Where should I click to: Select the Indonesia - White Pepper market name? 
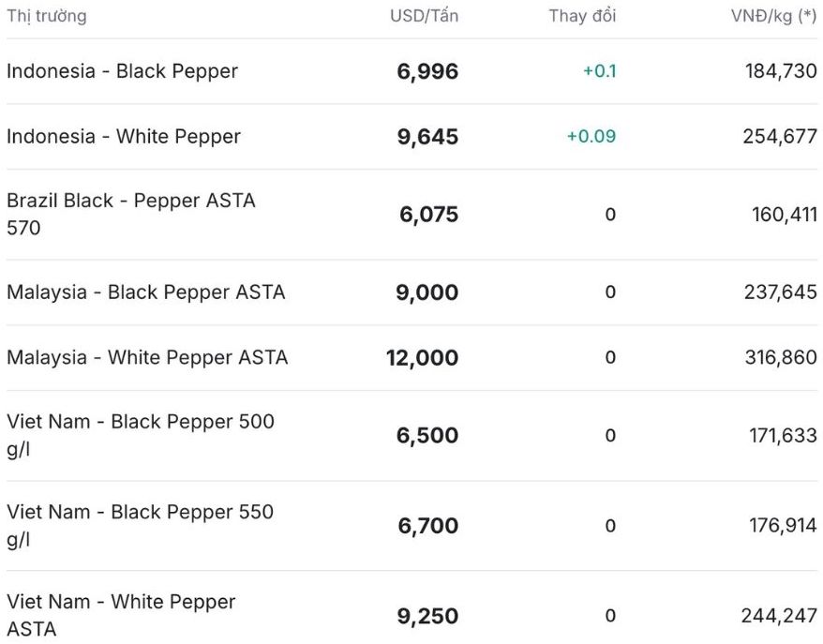124,137
